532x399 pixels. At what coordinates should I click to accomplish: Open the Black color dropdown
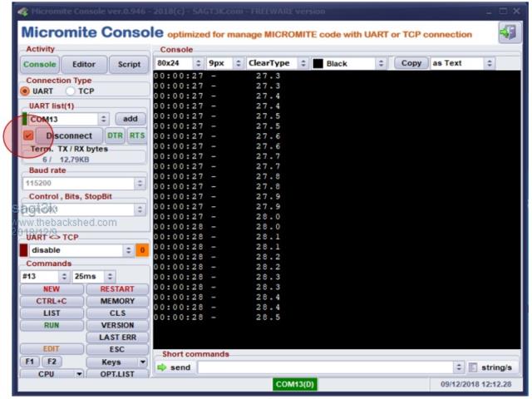tap(381, 63)
